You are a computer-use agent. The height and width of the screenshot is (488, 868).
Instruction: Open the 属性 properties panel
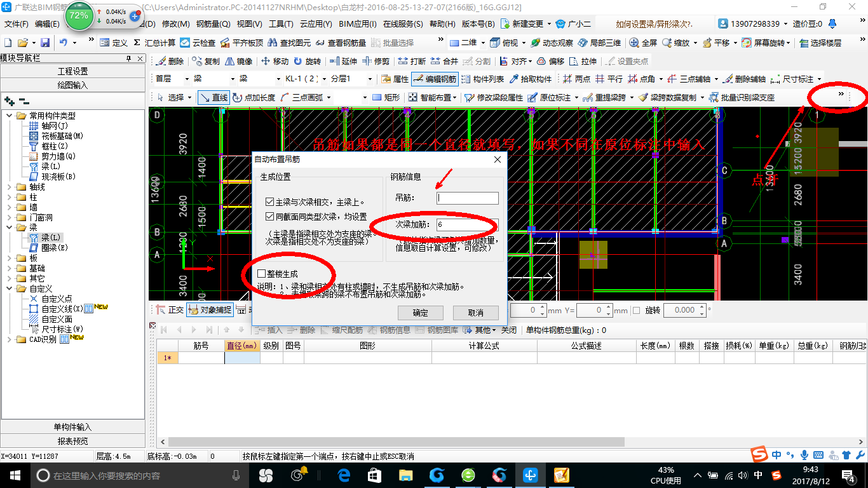[395, 79]
